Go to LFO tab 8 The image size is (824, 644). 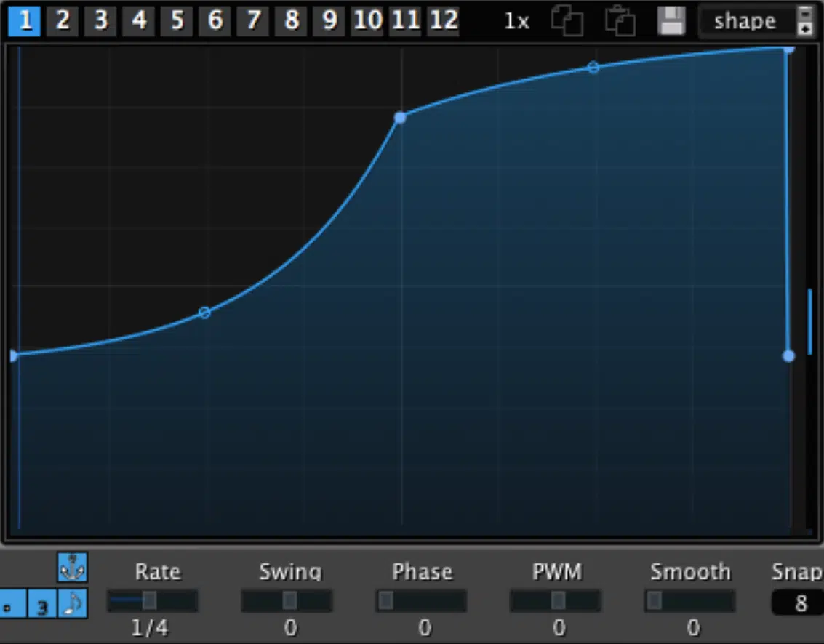tap(291, 21)
